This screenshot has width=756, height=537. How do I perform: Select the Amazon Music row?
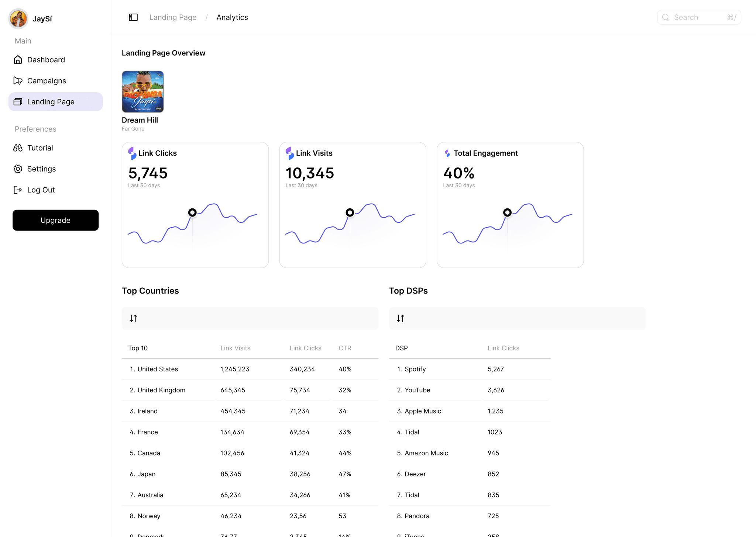pos(470,453)
